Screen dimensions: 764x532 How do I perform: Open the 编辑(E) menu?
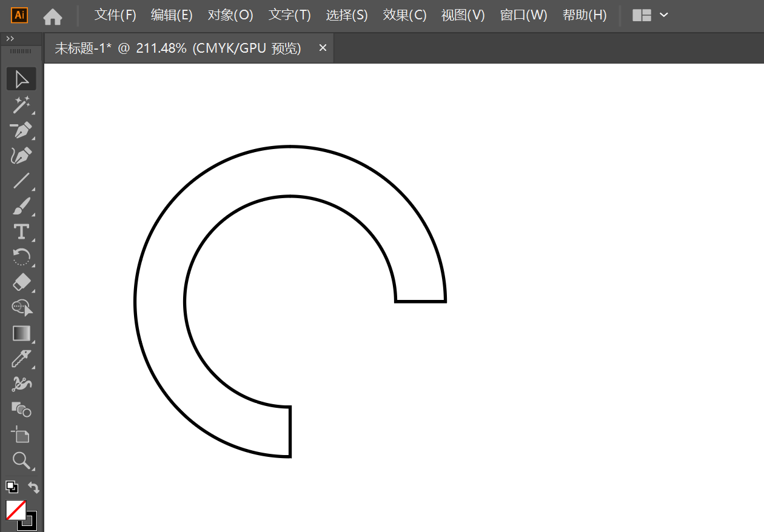pos(172,16)
